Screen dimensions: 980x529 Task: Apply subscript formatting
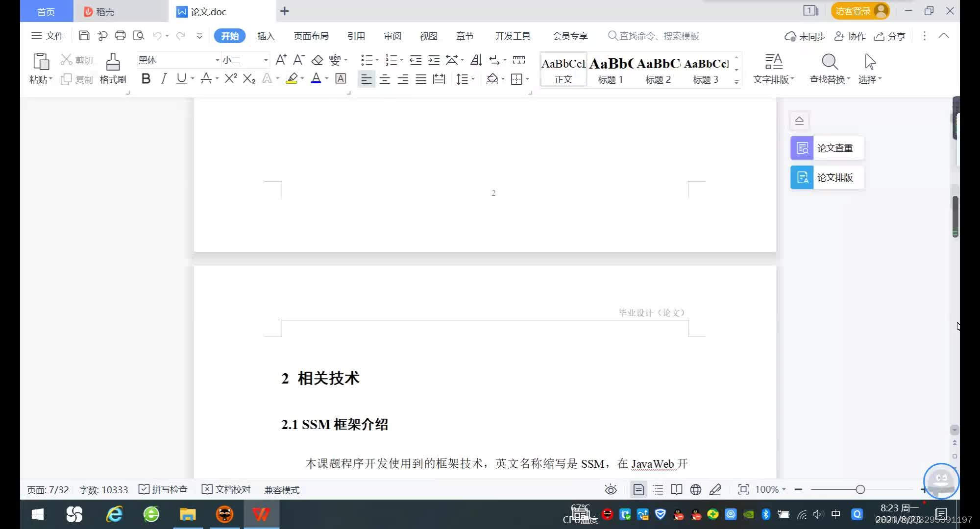click(x=249, y=79)
